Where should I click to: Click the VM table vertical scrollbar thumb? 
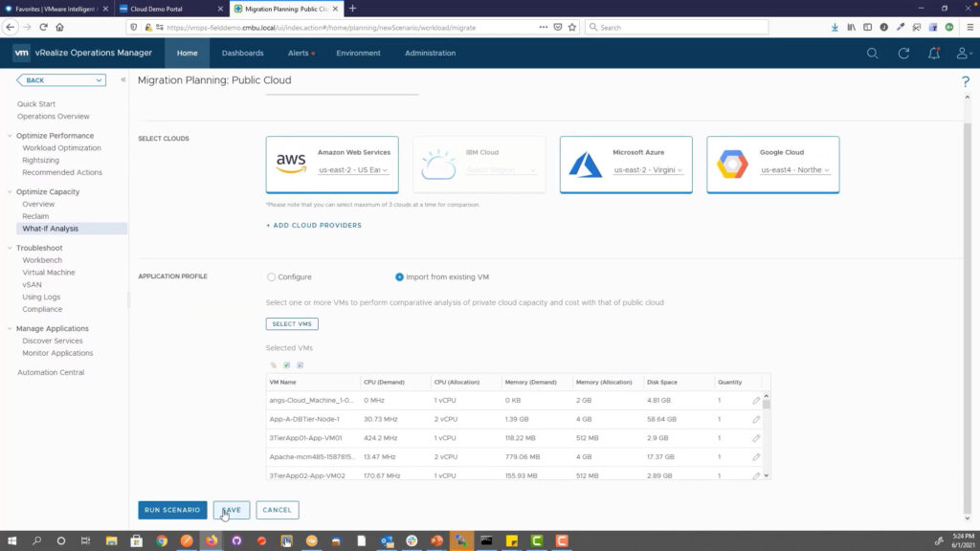(767, 405)
